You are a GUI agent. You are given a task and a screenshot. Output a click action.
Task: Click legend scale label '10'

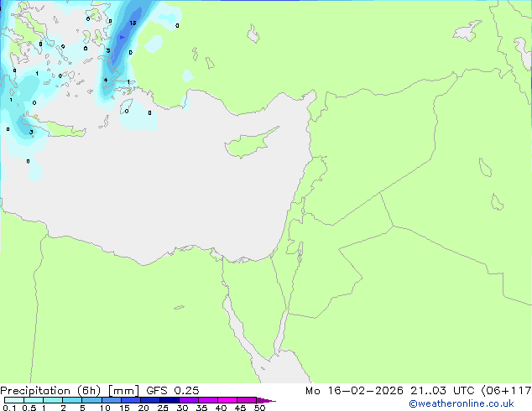pyautogui.click(x=105, y=408)
